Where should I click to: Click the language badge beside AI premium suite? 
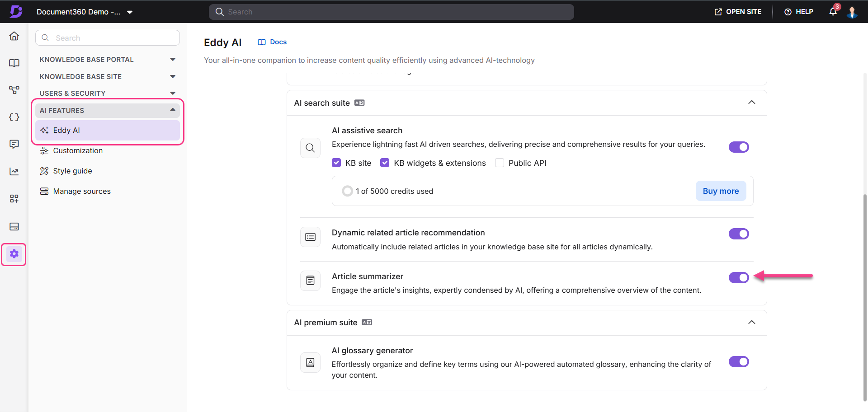pyautogui.click(x=367, y=322)
